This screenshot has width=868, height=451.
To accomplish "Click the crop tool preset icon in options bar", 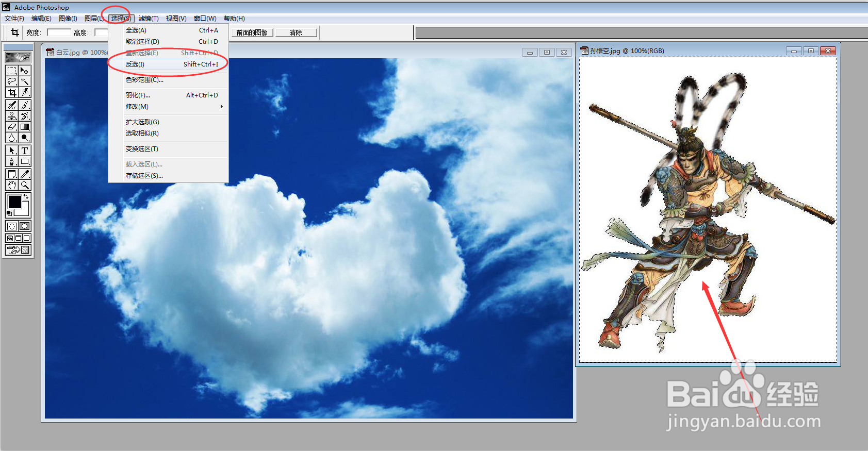I will click(15, 32).
